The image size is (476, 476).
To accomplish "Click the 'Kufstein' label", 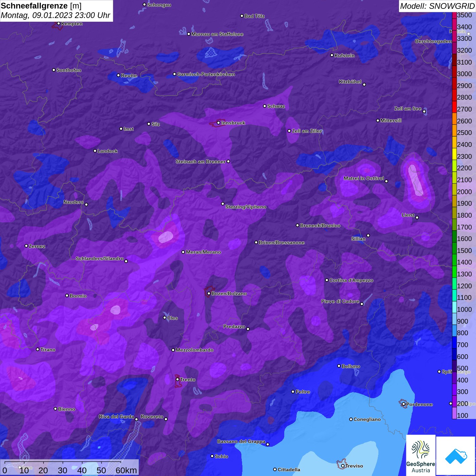I will (x=344, y=55).
